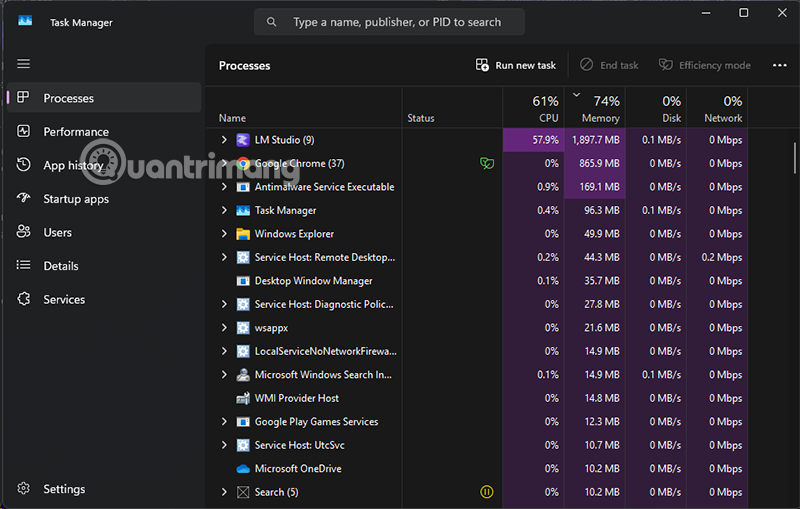
Task: Click the LocalServiceNoNetworkFirewall gear icon
Action: [243, 351]
